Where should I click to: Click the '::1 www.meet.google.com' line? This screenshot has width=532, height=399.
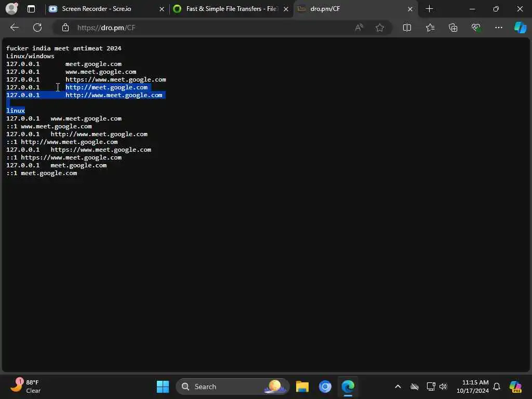click(x=49, y=126)
